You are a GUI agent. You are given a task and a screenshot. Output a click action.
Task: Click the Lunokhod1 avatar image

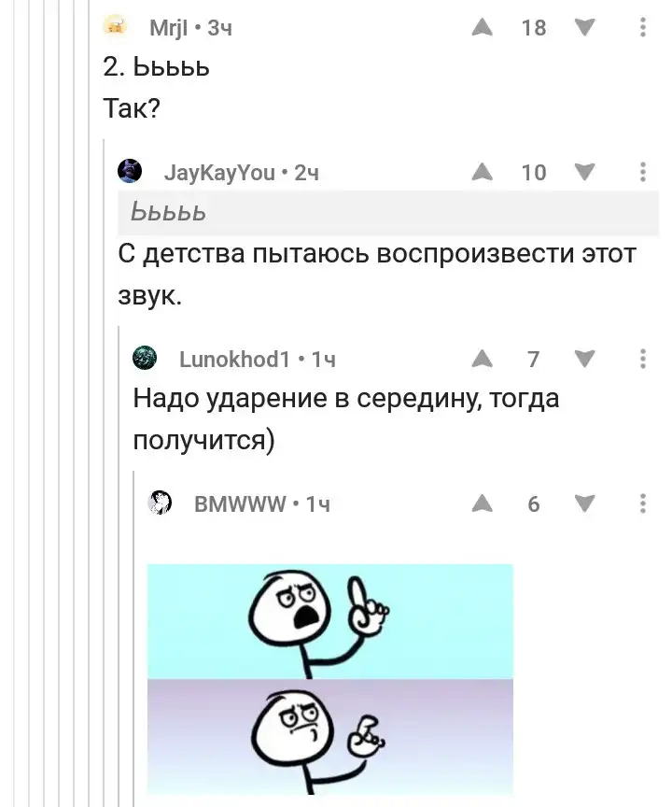(x=145, y=358)
